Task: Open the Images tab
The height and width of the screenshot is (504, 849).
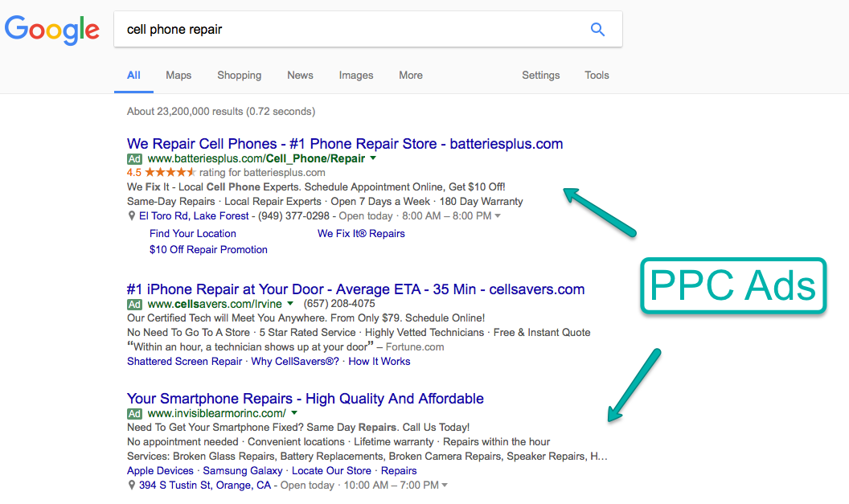Action: [355, 76]
